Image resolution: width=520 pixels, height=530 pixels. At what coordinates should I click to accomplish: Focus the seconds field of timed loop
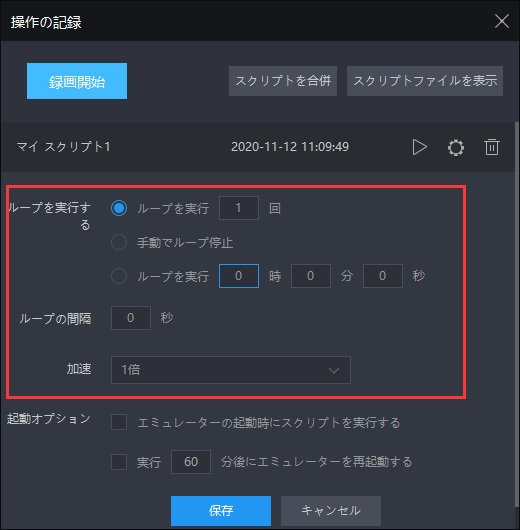(x=383, y=276)
